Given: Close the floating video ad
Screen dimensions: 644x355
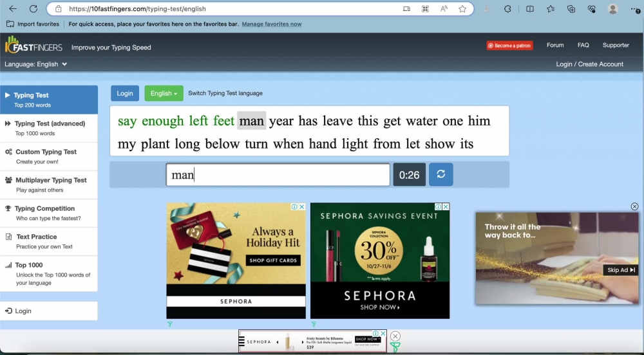Looking at the screenshot, I should (x=634, y=206).
